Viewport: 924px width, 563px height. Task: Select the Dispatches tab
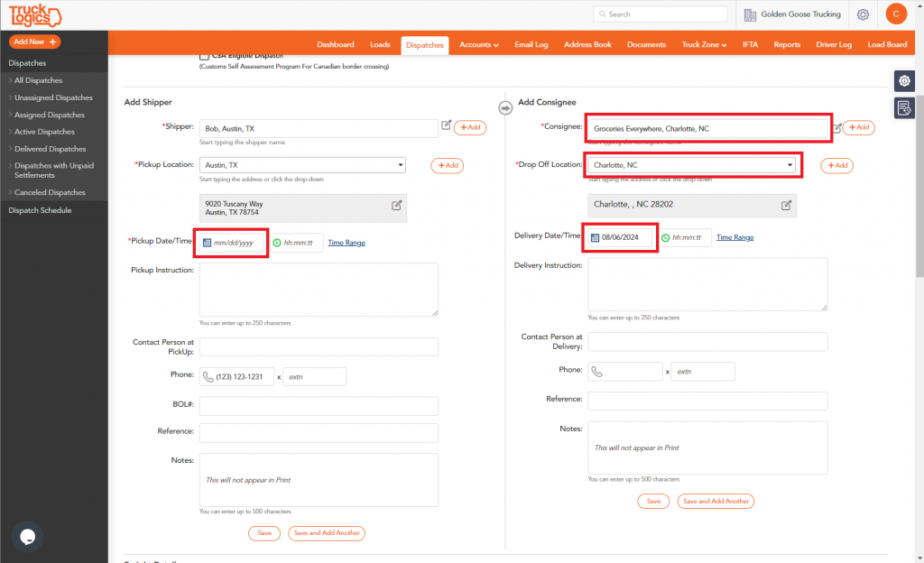pyautogui.click(x=424, y=45)
